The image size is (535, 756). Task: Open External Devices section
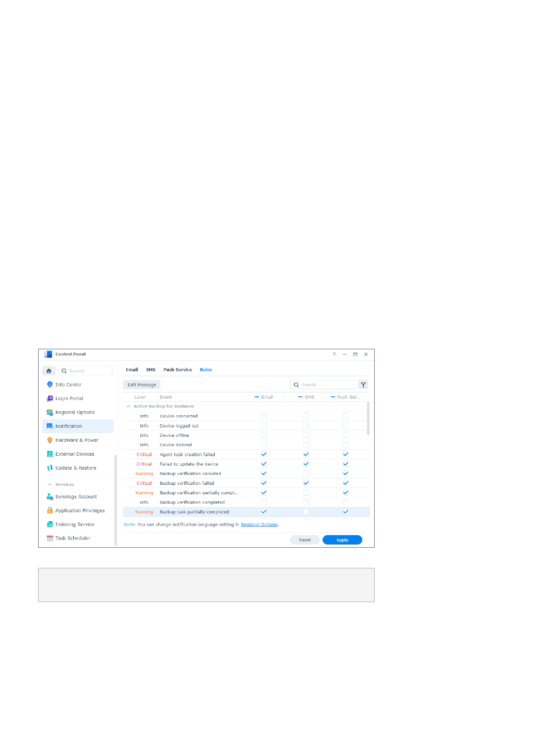[75, 454]
